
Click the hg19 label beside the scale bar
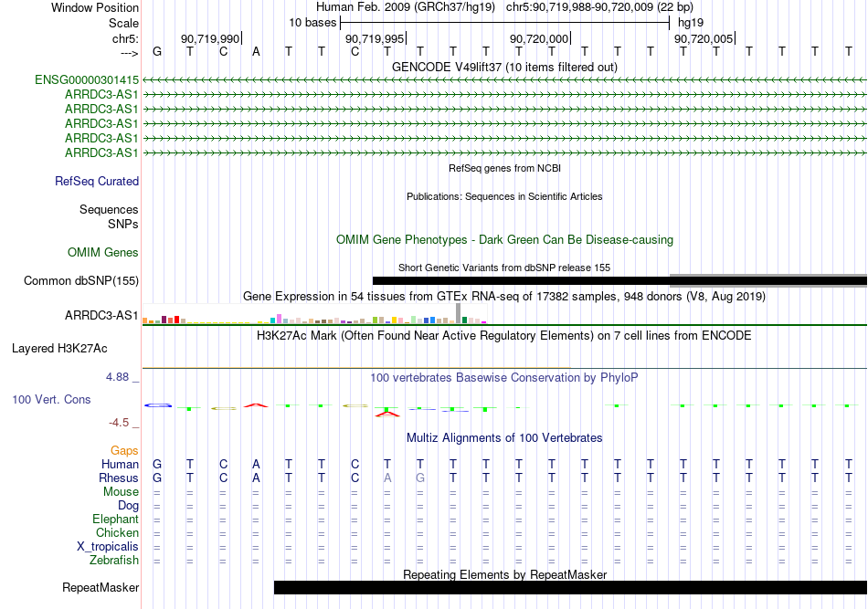[691, 23]
